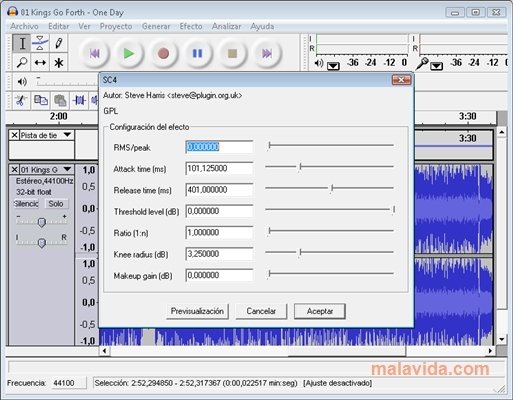Viewport: 513px width, 400px height.
Task: Open the 01 Kings G track dropdown
Action: point(67,169)
